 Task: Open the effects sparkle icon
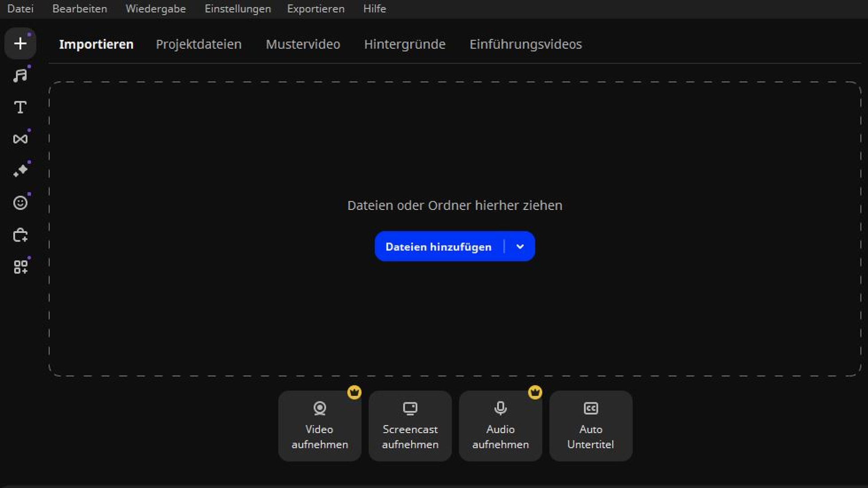click(20, 170)
